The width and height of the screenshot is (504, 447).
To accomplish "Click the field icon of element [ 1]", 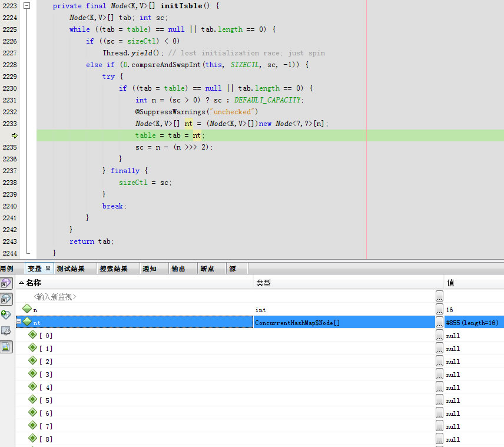I will [32, 347].
